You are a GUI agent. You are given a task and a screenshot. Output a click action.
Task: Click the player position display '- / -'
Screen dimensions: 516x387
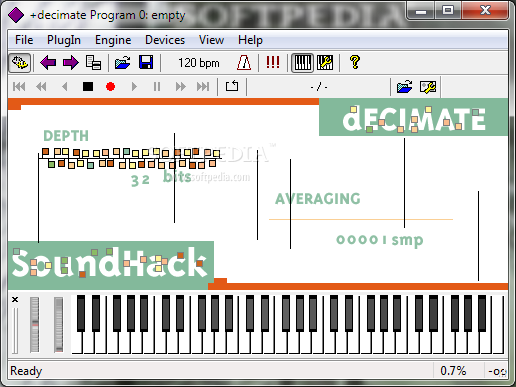pyautogui.click(x=319, y=87)
